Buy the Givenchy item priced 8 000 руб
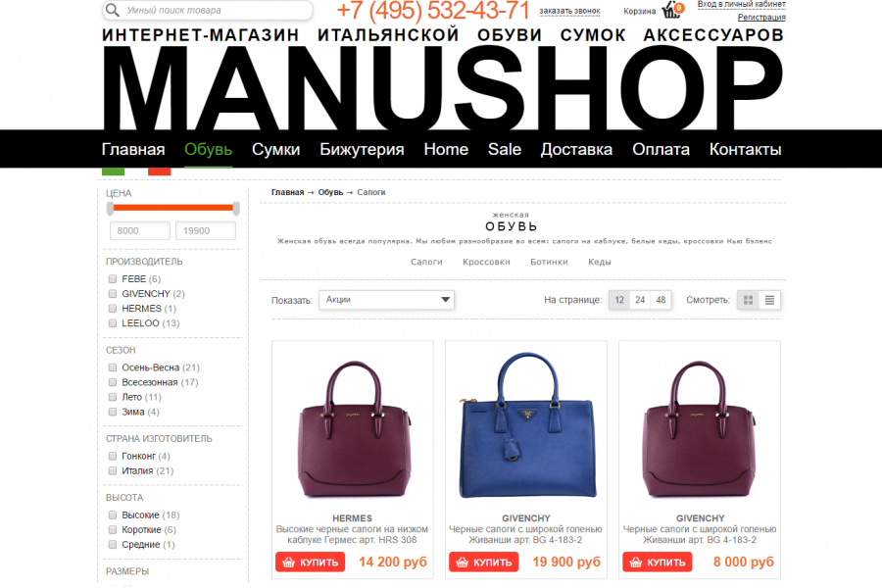Viewport: 882px width, 588px height. (x=657, y=563)
